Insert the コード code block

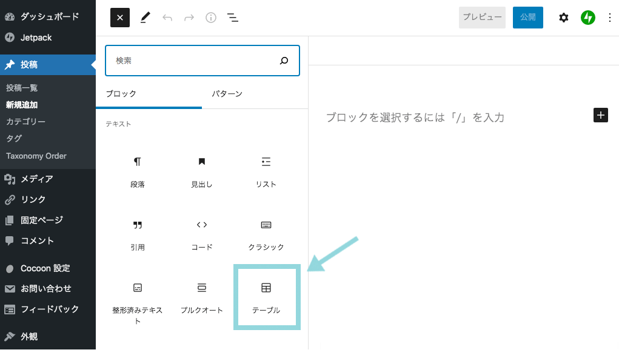[202, 236]
